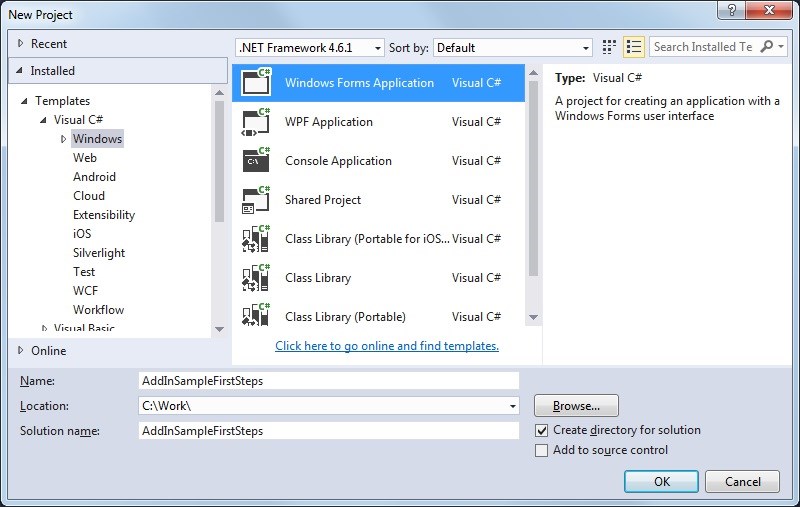Enable Add to source control checkbox

[x=541, y=450]
